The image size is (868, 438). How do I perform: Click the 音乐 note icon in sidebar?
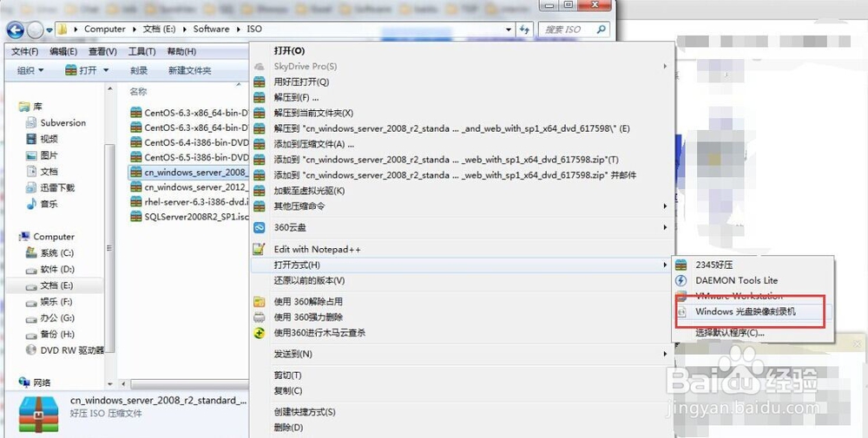point(31,204)
